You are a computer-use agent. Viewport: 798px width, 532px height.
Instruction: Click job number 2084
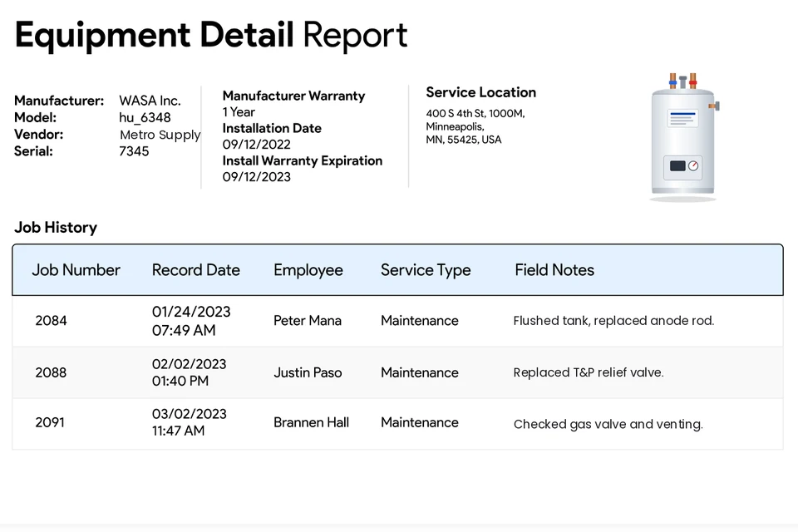(x=51, y=321)
